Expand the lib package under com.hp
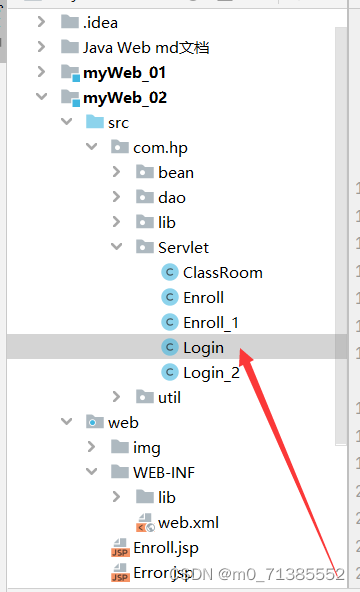Image resolution: width=360 pixels, height=592 pixels. pos(116,222)
